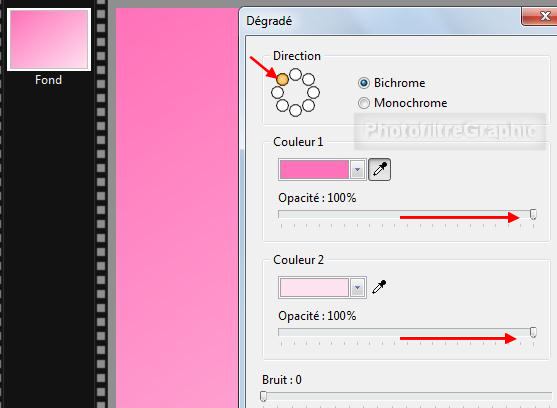Click the light pink Couleur 2 swatch

point(314,287)
